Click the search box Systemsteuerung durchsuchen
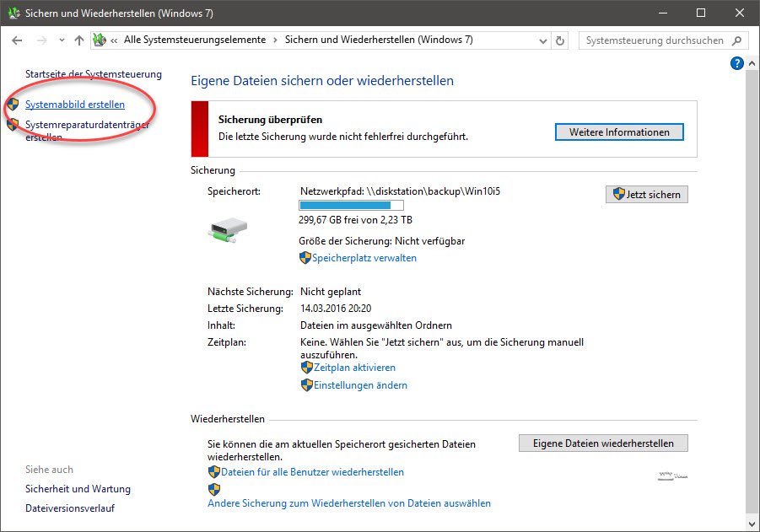Screen dimensions: 760x532 [x=655, y=40]
